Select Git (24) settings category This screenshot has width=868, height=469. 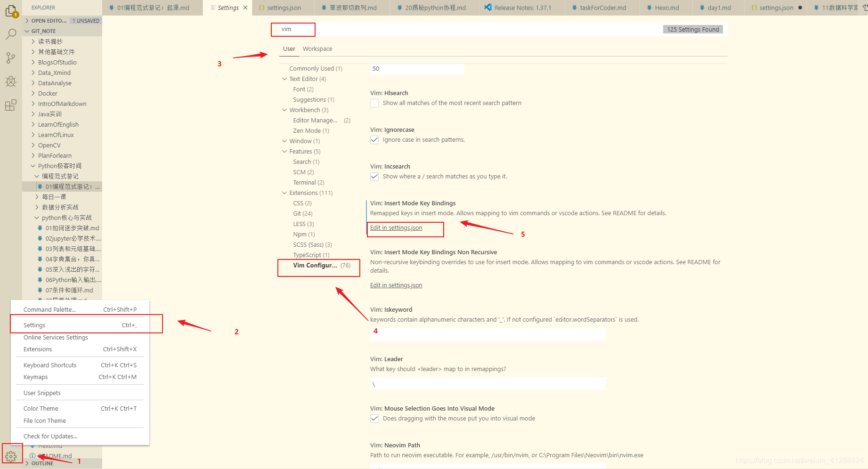(302, 214)
